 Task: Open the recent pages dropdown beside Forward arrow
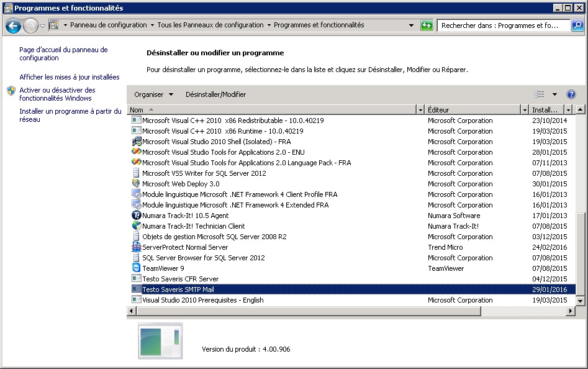(42, 26)
